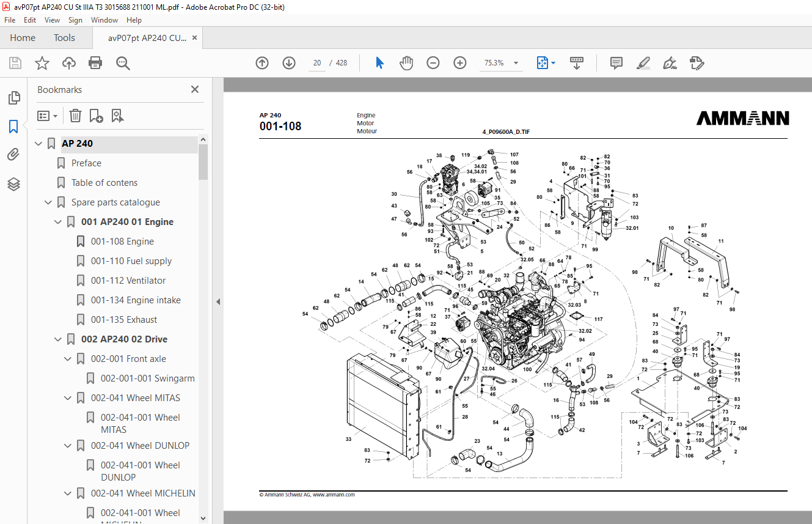The height and width of the screenshot is (524, 812).
Task: Print the document
Action: tap(95, 63)
